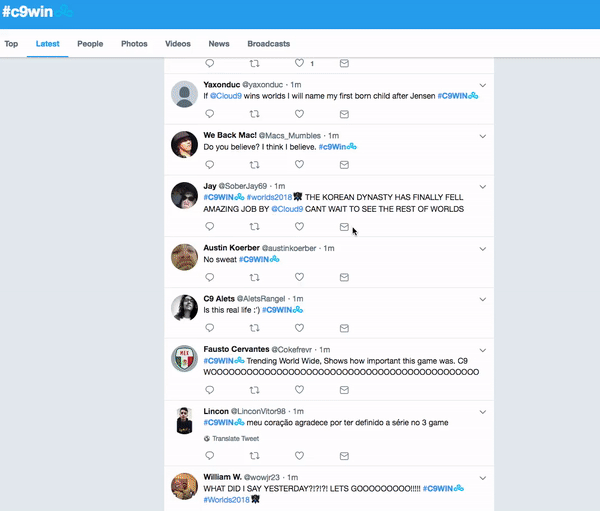Viewport: 600px width, 511px height.
Task: Direct message Austin Koerber's tweet
Action: [344, 277]
